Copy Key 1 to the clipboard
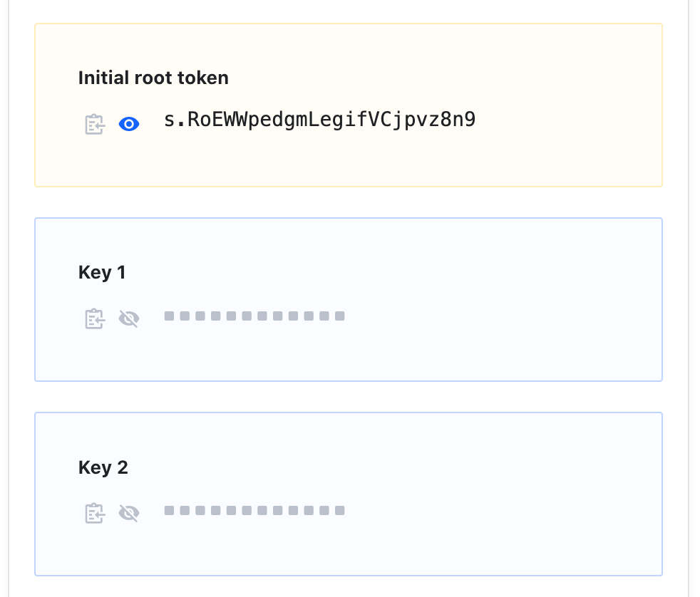Viewport: 700px width, 597px height. (95, 318)
